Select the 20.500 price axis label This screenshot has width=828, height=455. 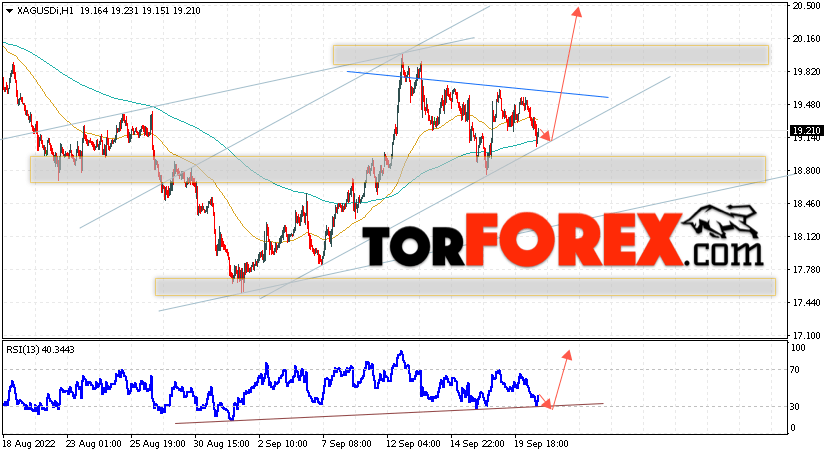pyautogui.click(x=806, y=6)
